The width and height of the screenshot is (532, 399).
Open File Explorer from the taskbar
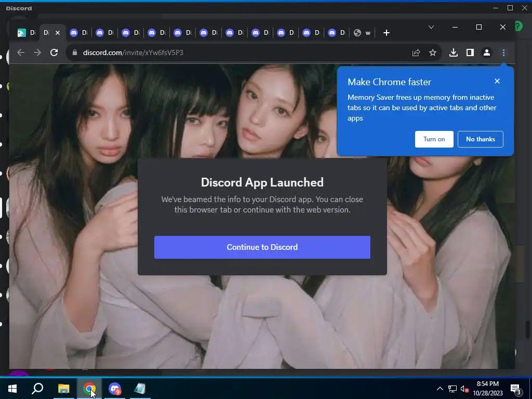(63, 389)
